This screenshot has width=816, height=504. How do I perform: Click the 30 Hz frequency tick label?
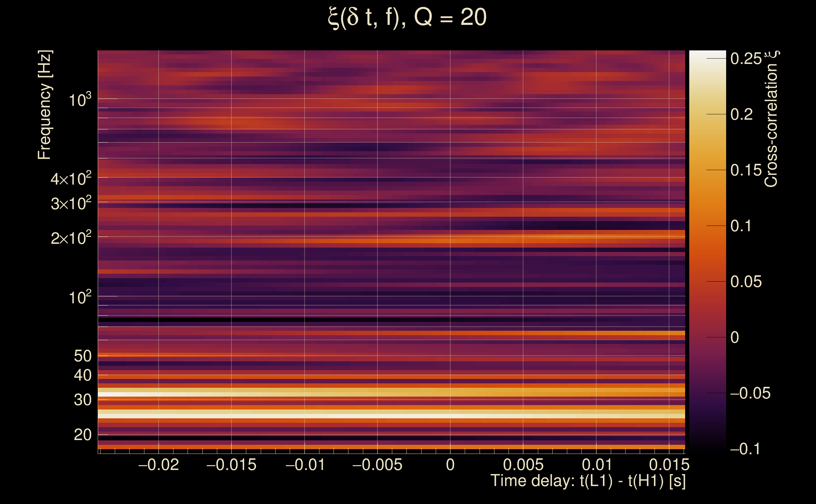pos(82,400)
